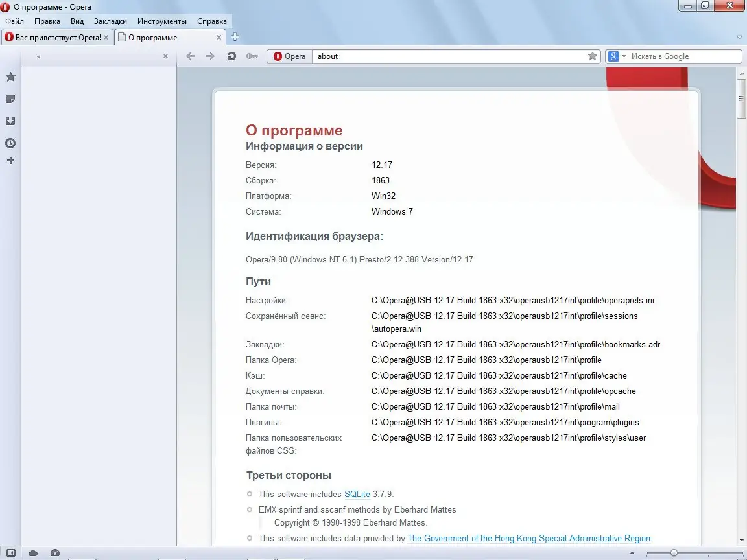Screen dimensions: 747x560
Task: Open the Справка menu
Action: coord(212,21)
